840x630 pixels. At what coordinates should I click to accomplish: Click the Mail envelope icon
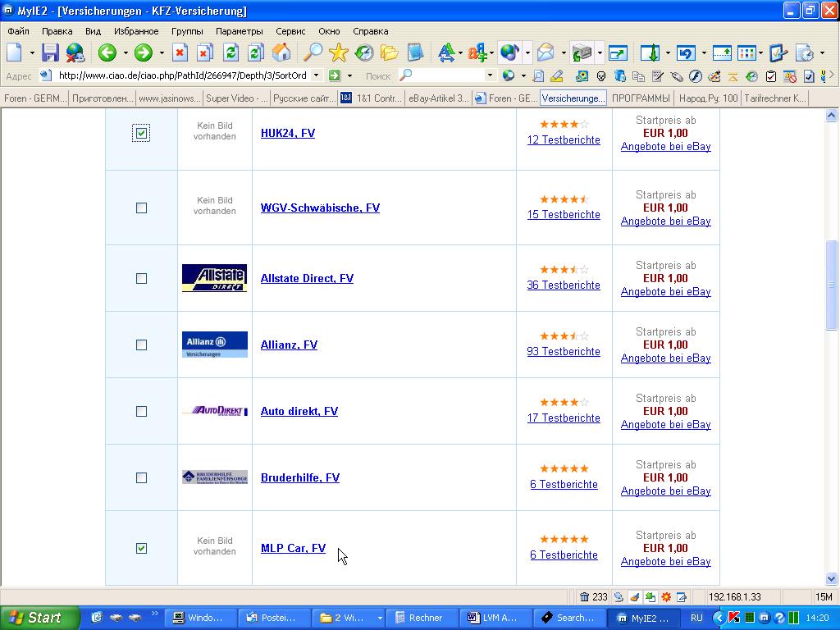pos(546,52)
